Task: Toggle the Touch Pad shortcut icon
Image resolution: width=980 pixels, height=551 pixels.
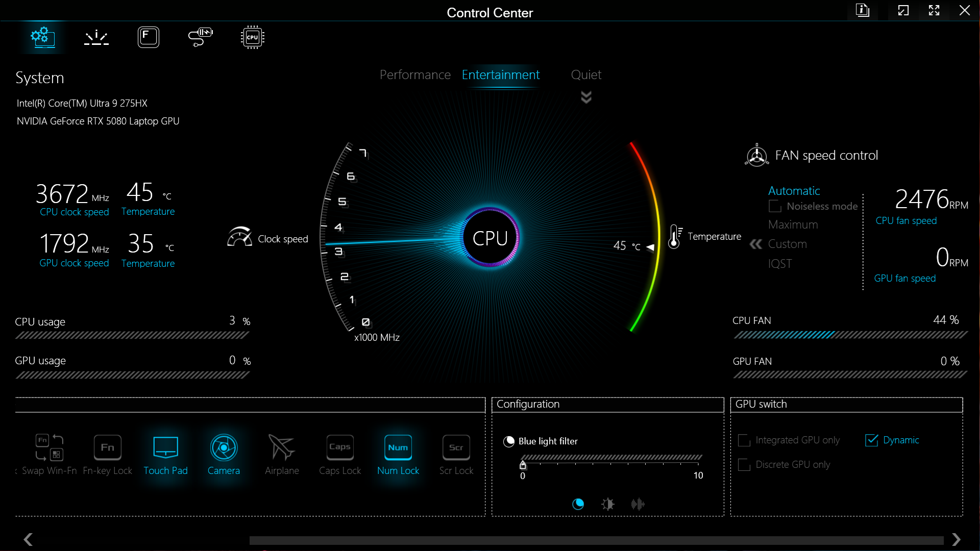Action: [x=165, y=448]
